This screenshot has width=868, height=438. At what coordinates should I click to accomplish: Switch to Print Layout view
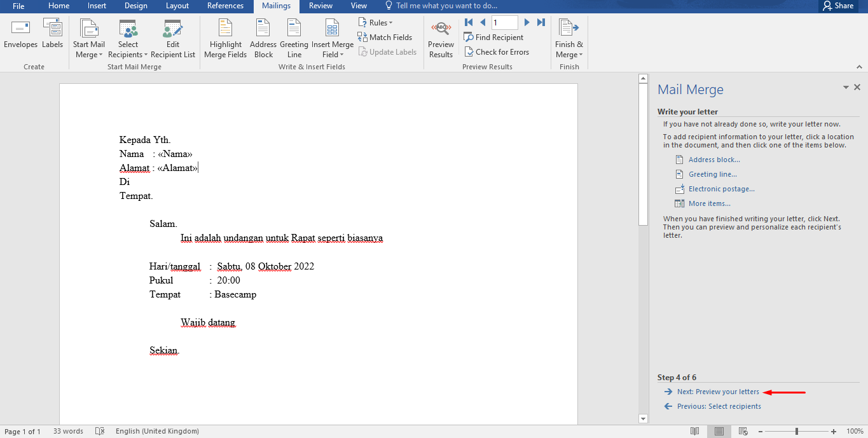(x=719, y=431)
